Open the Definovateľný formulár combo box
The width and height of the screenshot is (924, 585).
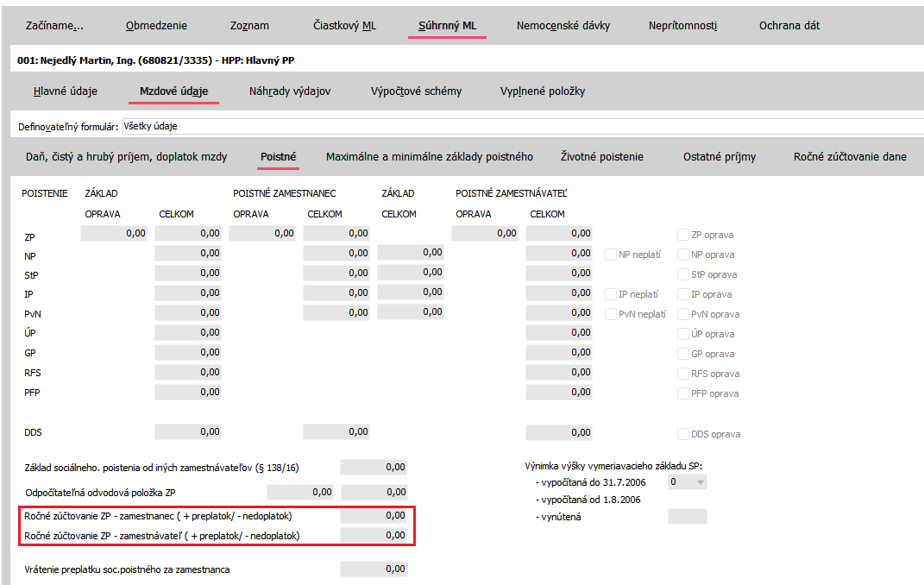pos(518,126)
